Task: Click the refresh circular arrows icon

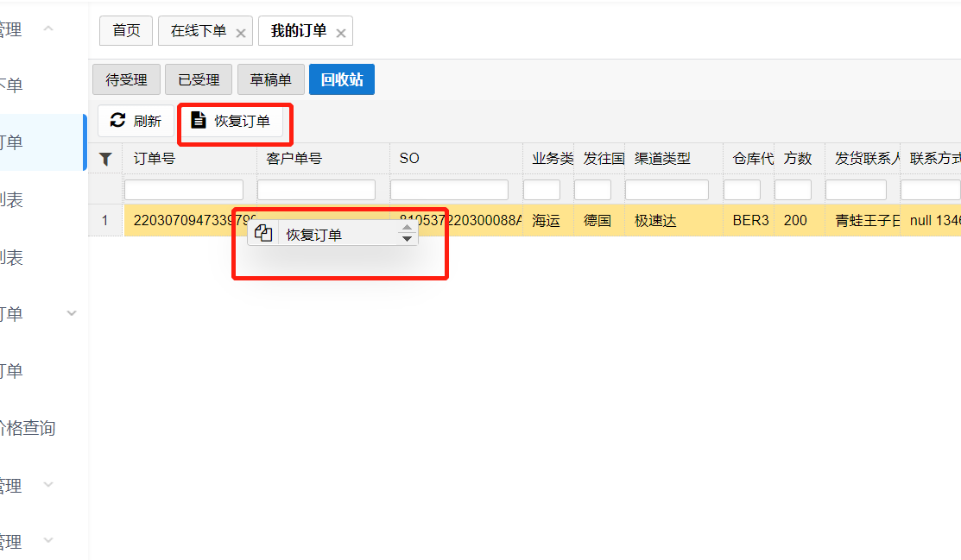Action: coord(117,120)
